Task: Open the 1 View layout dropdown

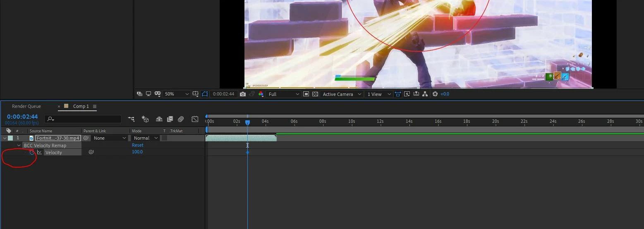Action: click(379, 94)
